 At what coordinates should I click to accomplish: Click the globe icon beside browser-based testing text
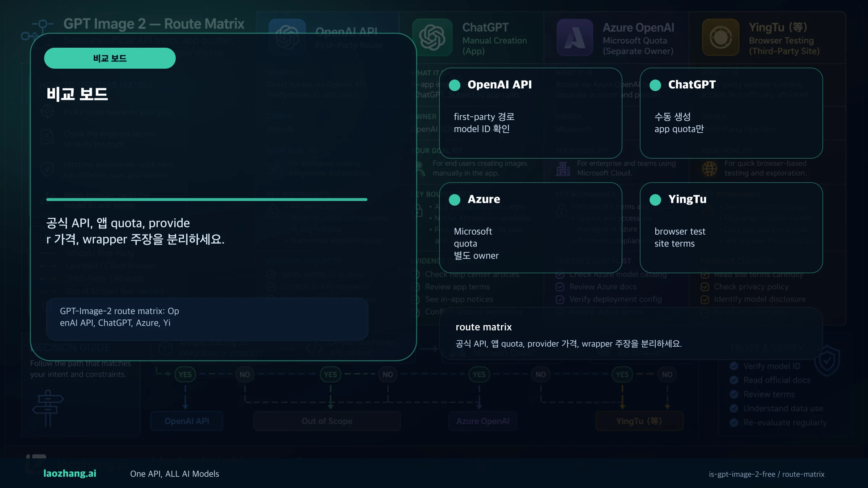click(709, 168)
